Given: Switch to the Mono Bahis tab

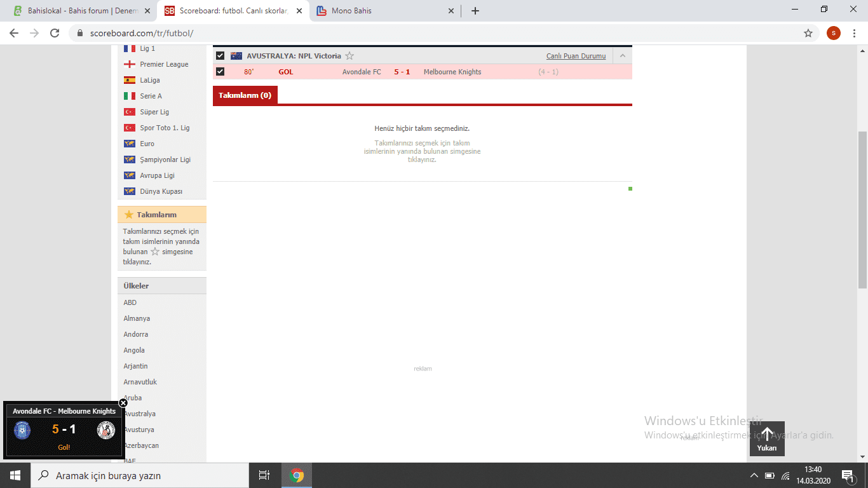Looking at the screenshot, I should tap(385, 11).
